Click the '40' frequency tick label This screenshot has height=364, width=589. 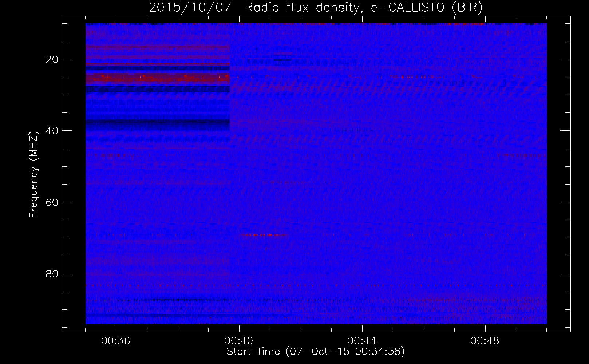tap(52, 131)
